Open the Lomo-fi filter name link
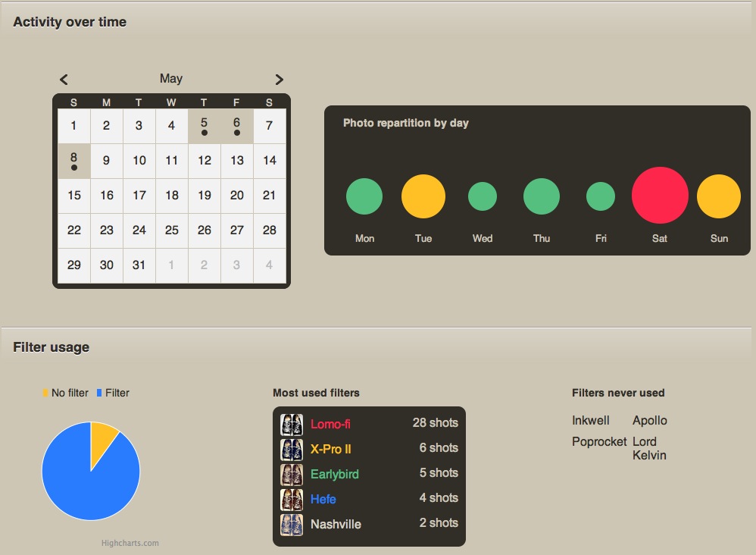Viewport: 756px width, 555px height. click(330, 424)
